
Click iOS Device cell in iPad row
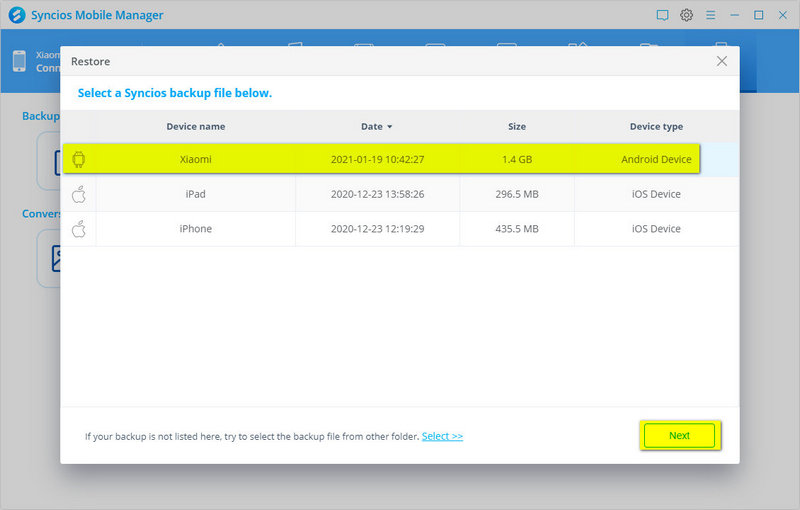(656, 194)
